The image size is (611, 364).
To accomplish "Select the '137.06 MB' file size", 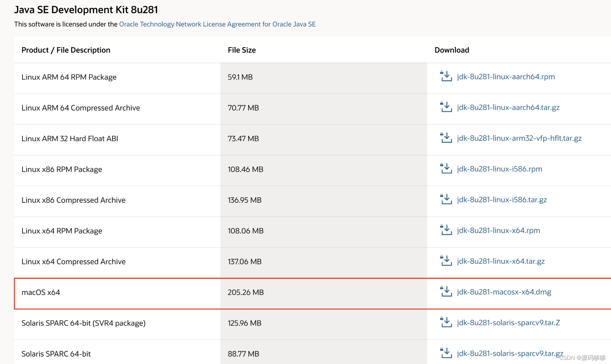I will click(245, 262).
